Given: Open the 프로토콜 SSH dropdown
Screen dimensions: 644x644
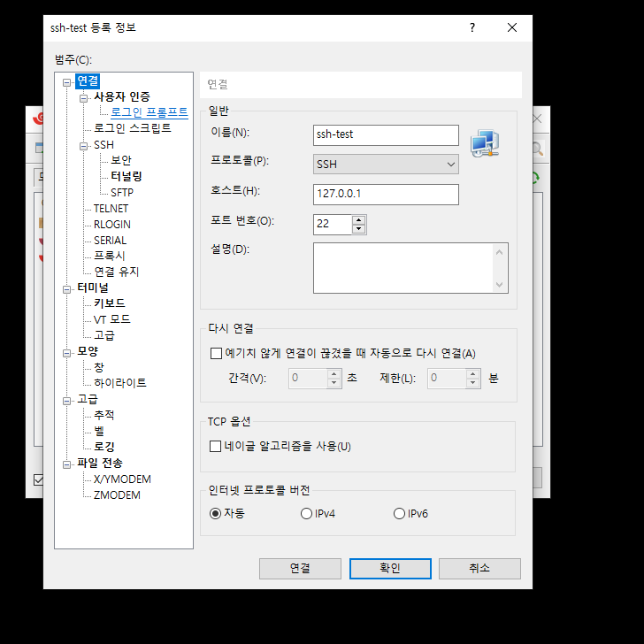Looking at the screenshot, I should [386, 165].
